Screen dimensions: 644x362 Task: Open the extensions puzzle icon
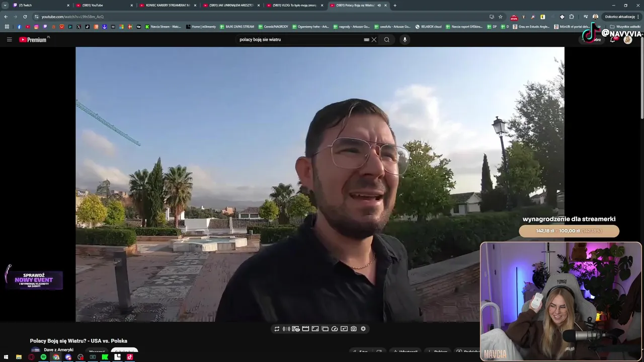point(572,17)
